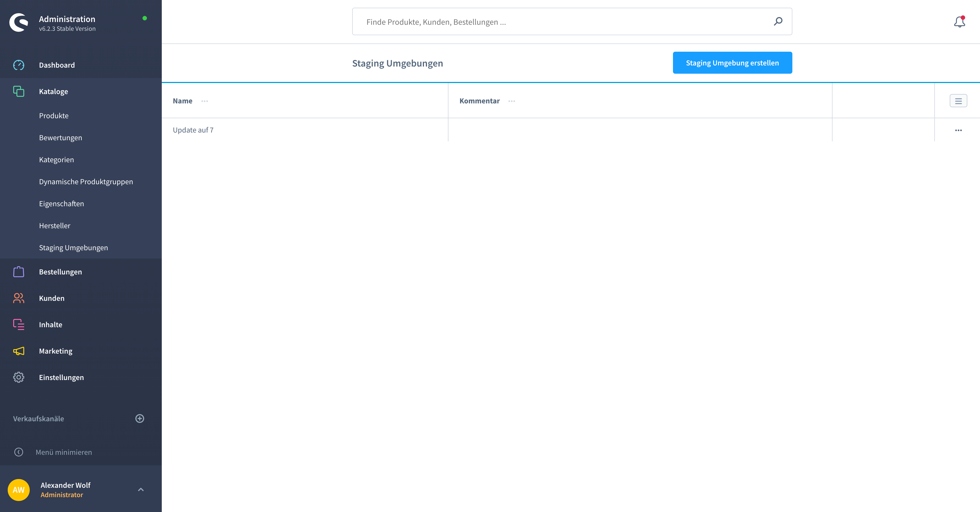Go to Staging Umgebungen submenu
Viewport: 980px width, 512px height.
73,248
